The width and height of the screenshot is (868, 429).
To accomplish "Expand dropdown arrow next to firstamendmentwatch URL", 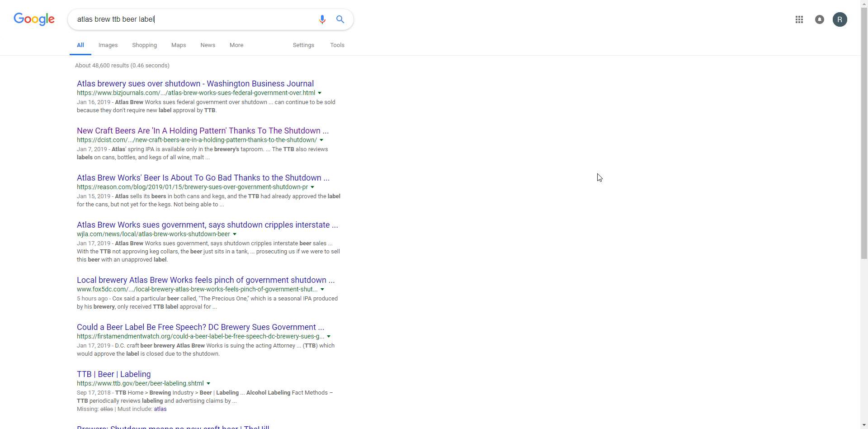I will coord(329,337).
